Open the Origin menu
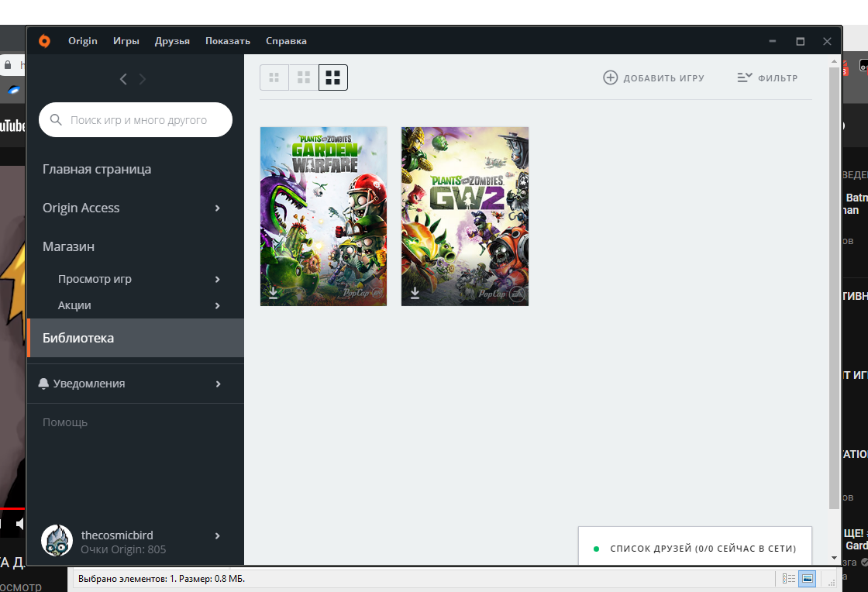868x592 pixels. [x=82, y=41]
